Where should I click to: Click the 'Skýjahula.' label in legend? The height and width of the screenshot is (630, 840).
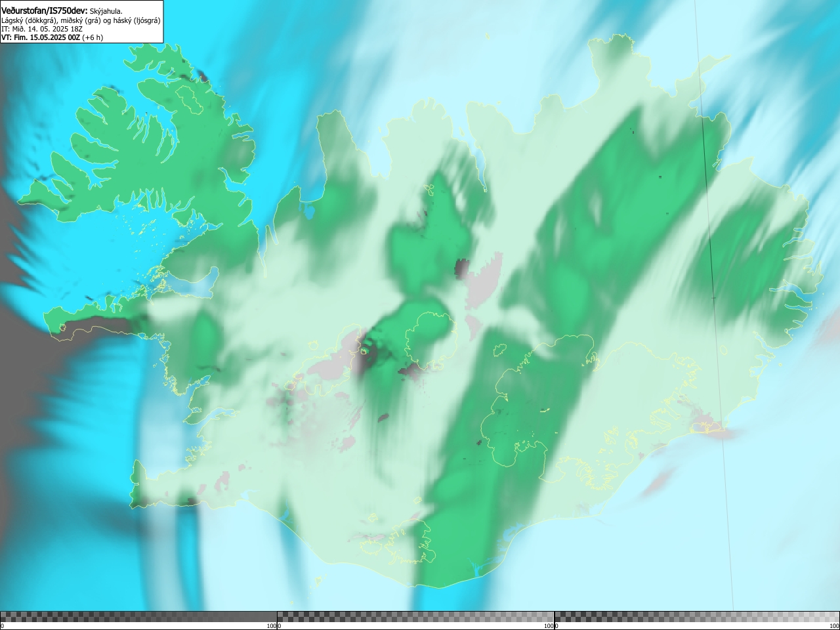(x=106, y=11)
